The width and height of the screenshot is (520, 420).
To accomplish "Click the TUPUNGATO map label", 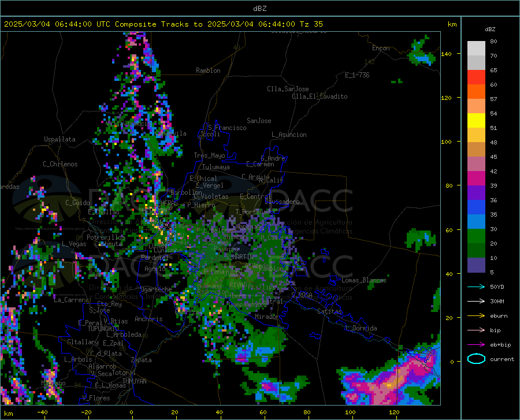I will (103, 329).
